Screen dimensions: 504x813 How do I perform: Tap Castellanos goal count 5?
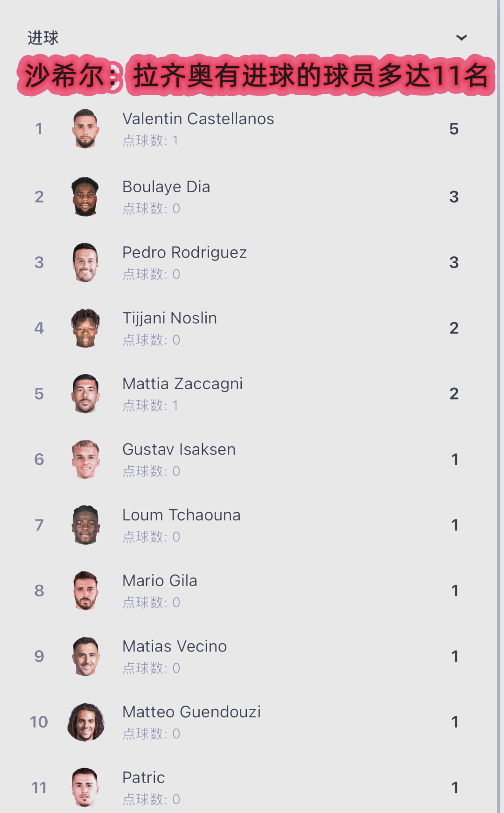[454, 129]
